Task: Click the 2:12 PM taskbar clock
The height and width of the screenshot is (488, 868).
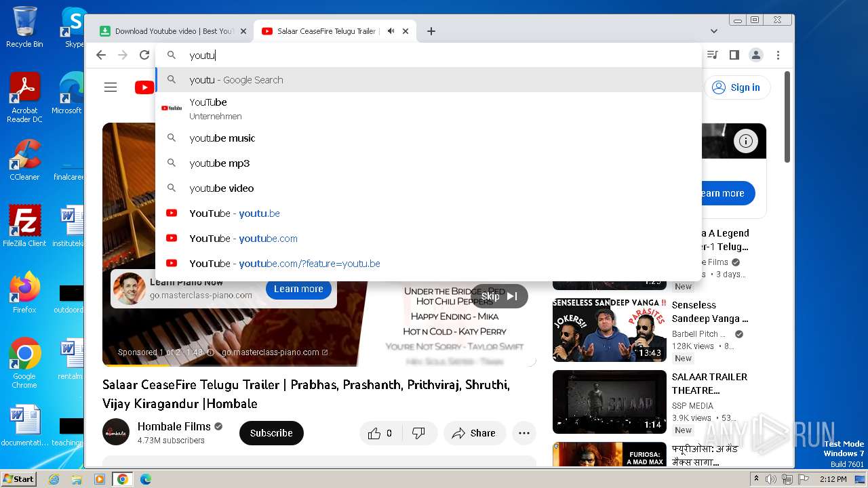Action: point(833,479)
